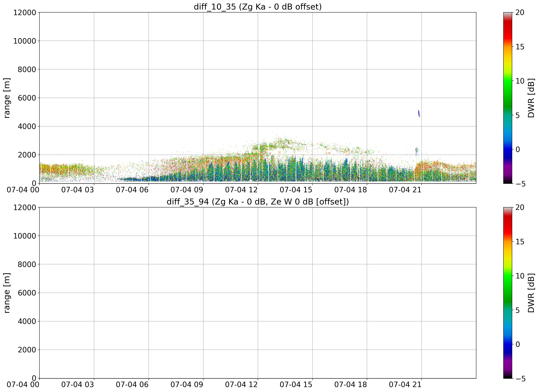
Task: Click the top plot 2000 y-axis tick
Action: coord(27,155)
